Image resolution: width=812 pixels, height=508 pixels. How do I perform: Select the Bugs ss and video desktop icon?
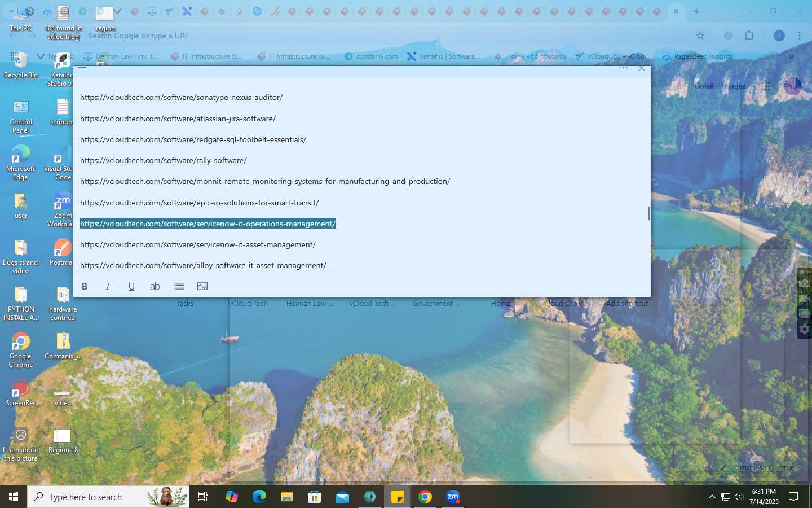click(21, 257)
